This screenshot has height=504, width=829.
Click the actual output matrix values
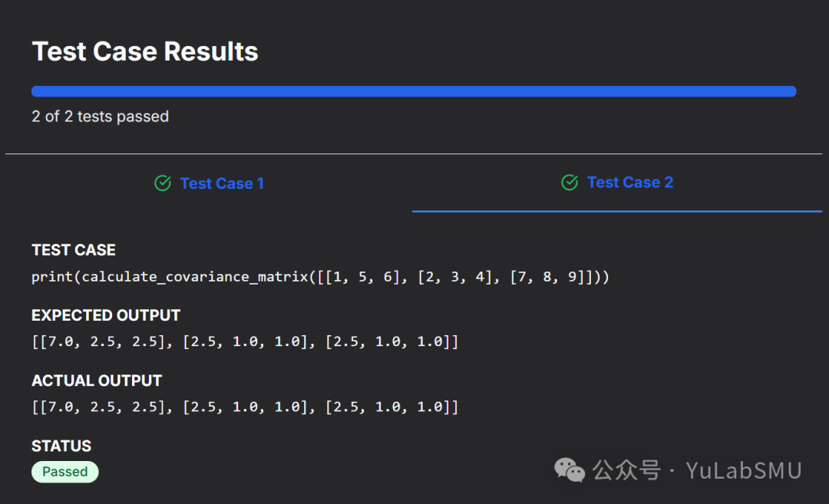pos(245,407)
